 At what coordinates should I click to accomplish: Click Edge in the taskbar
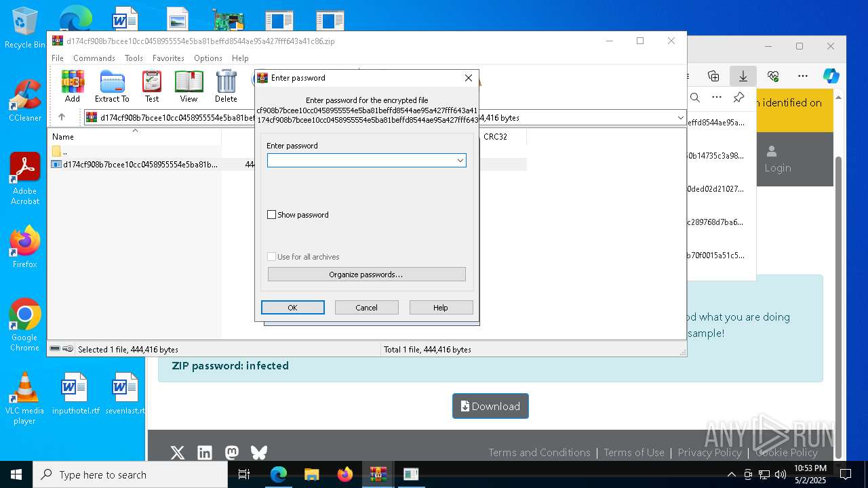279,474
